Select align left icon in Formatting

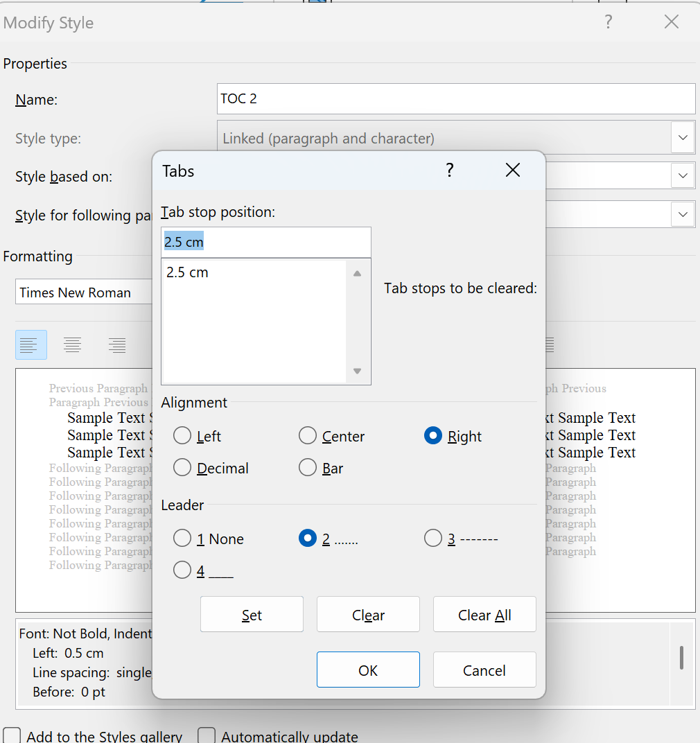31,345
